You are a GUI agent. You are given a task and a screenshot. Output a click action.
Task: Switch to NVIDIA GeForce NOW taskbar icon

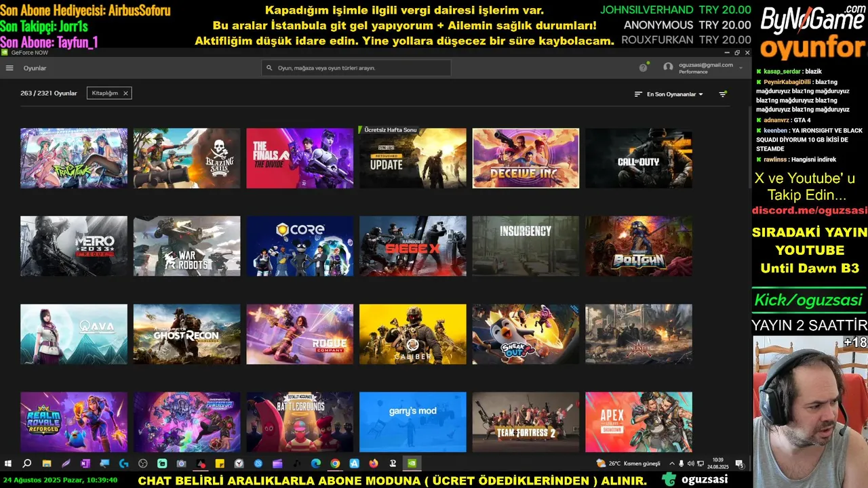tap(412, 464)
